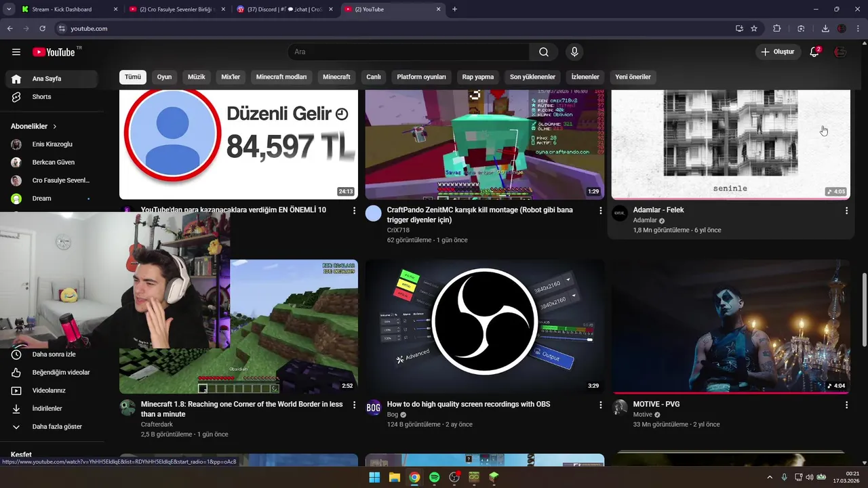Click the YouTube logo
Image resolution: width=868 pixels, height=488 pixels.
54,52
